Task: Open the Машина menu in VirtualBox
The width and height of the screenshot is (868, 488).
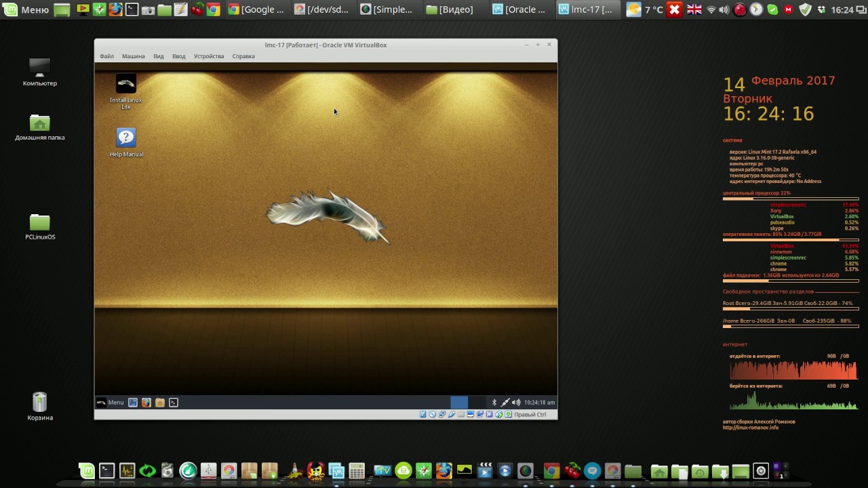Action: [x=133, y=56]
